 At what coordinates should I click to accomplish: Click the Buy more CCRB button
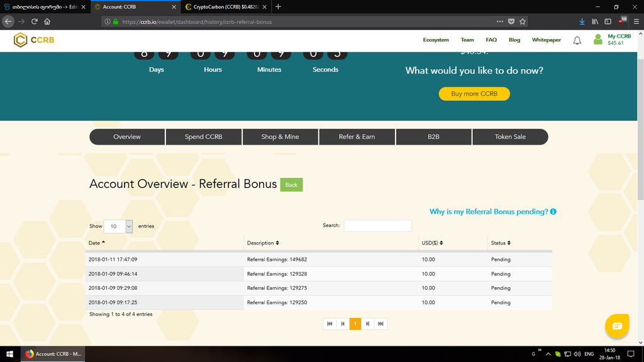[x=474, y=94]
